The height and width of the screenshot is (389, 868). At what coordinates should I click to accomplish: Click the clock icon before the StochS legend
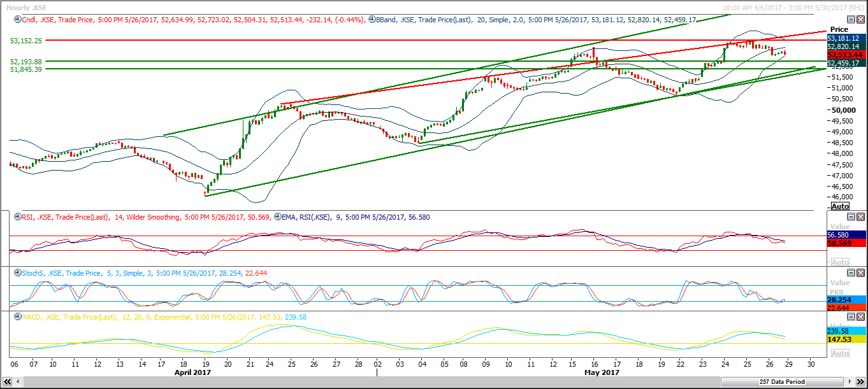pos(17,273)
